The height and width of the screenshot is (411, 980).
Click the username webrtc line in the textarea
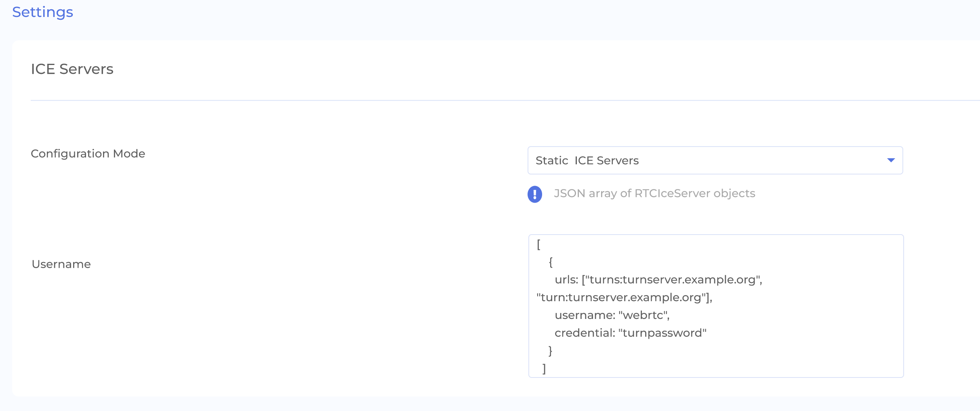coord(612,315)
